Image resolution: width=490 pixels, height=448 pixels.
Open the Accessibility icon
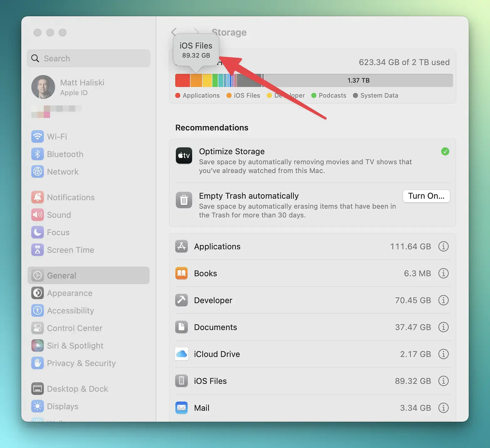coord(38,310)
